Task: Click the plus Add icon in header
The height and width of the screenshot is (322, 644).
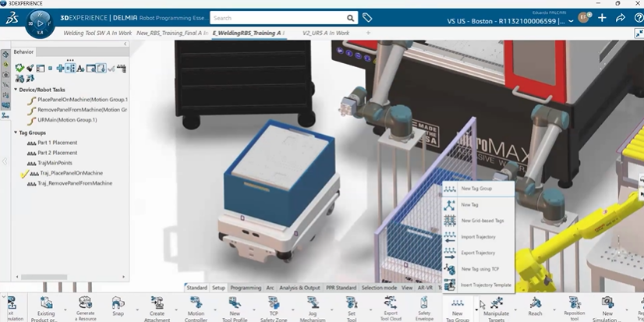Action: coord(602,18)
